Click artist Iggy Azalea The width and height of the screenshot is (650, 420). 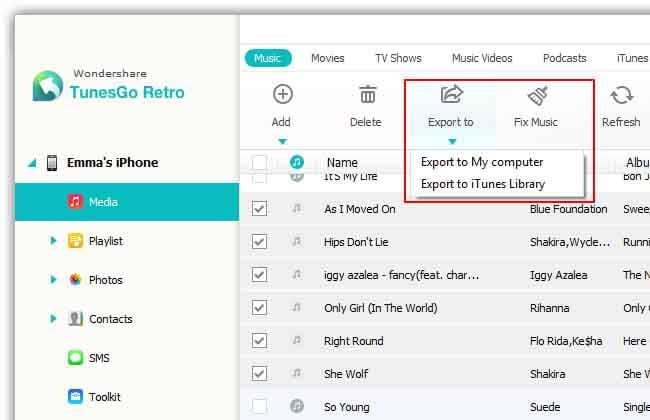(x=558, y=275)
